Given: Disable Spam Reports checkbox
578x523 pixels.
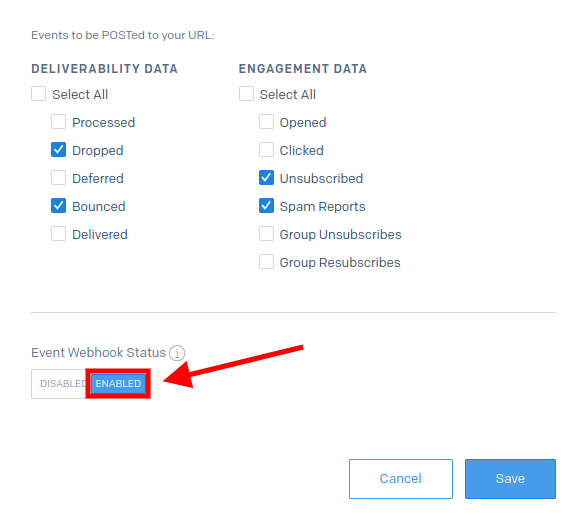Looking at the screenshot, I should [x=267, y=206].
